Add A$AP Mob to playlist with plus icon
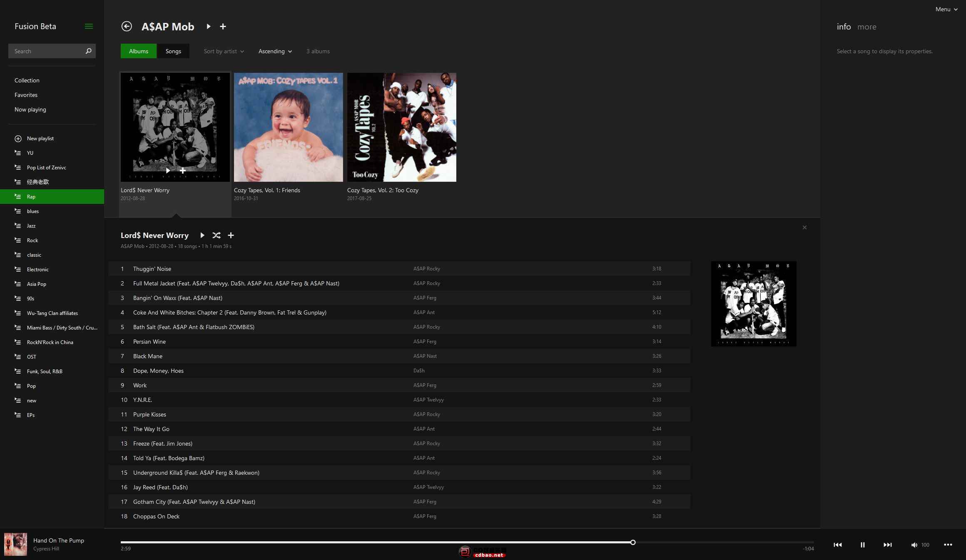966x560 pixels. (223, 26)
